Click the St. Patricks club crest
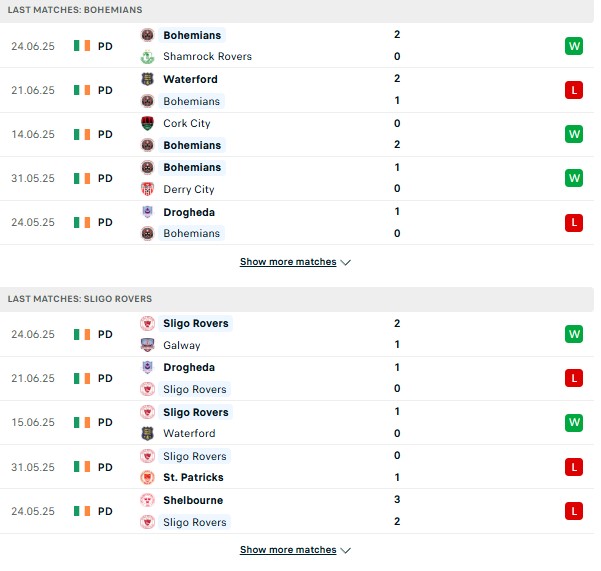601x571 pixels. (148, 477)
